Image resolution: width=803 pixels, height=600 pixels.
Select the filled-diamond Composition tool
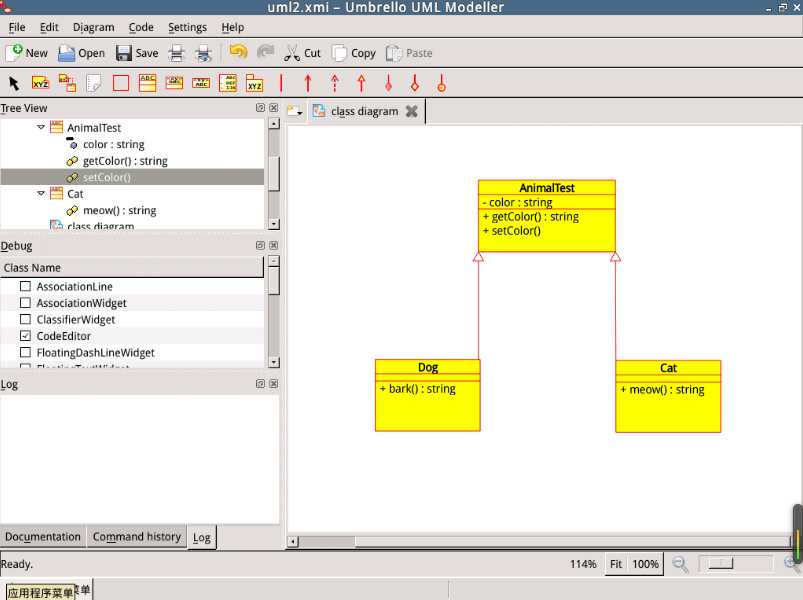coord(388,83)
